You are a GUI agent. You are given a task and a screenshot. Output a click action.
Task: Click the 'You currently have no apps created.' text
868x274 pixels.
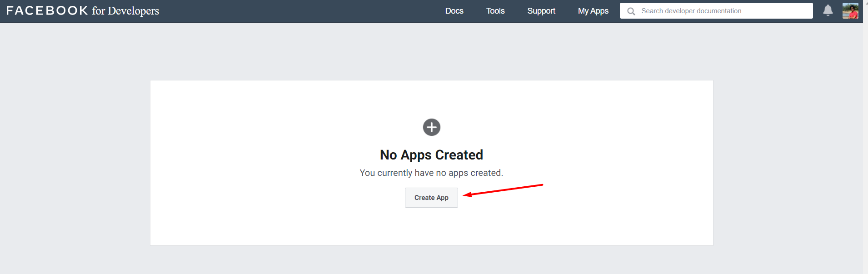click(431, 173)
